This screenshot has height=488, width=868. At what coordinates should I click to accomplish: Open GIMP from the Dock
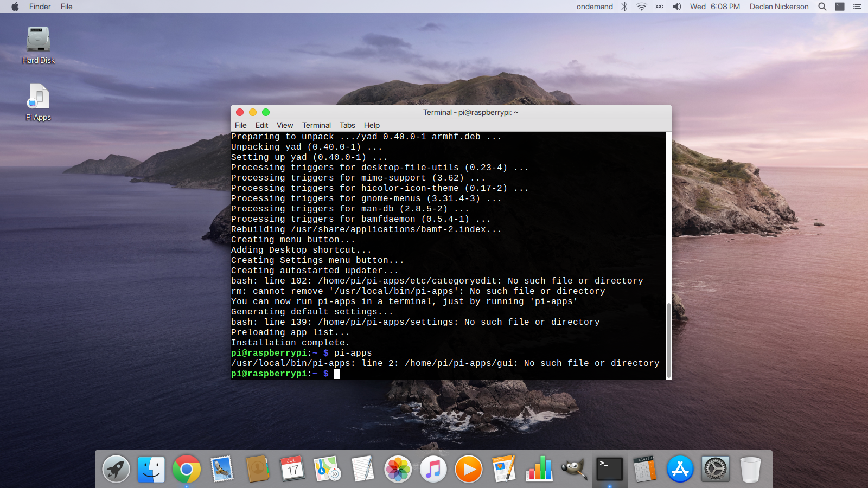coord(573,469)
